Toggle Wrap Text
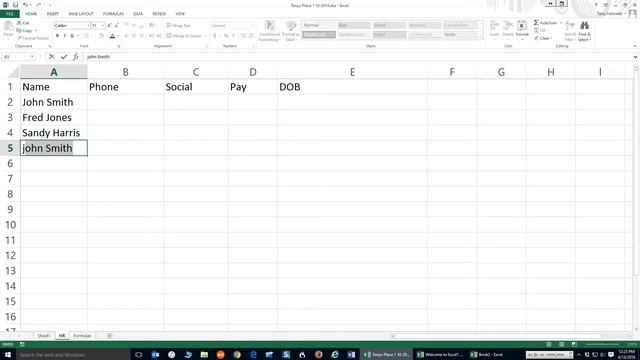640x360 pixels. click(178, 25)
